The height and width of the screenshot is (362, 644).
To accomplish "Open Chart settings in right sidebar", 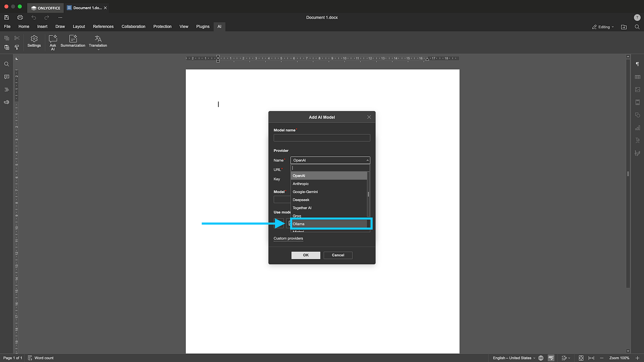I will tap(638, 128).
